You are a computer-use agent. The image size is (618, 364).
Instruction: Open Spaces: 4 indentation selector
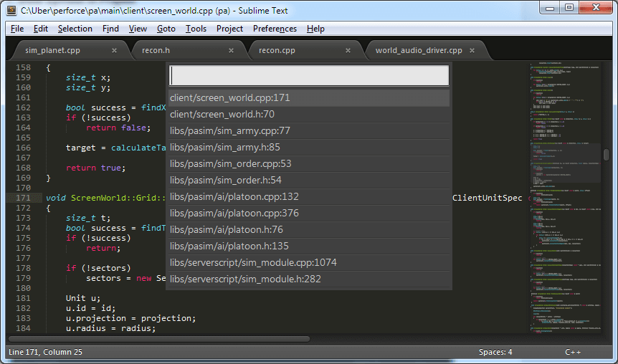click(495, 352)
